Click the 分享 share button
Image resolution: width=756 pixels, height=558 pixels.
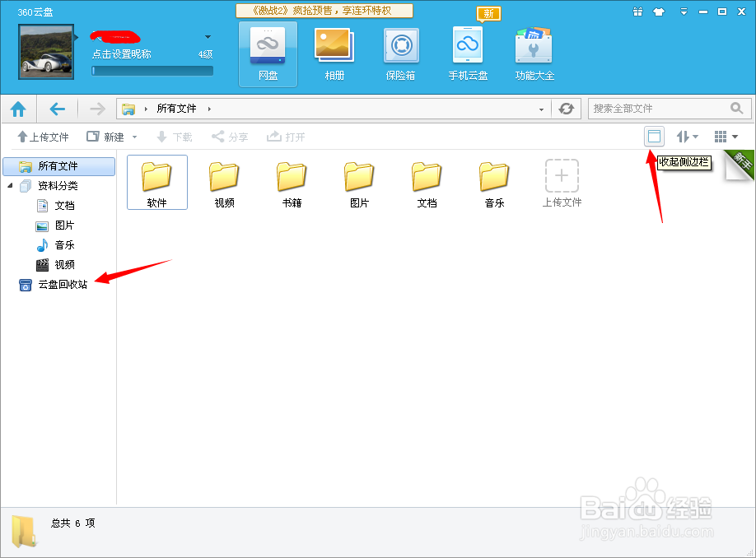230,137
